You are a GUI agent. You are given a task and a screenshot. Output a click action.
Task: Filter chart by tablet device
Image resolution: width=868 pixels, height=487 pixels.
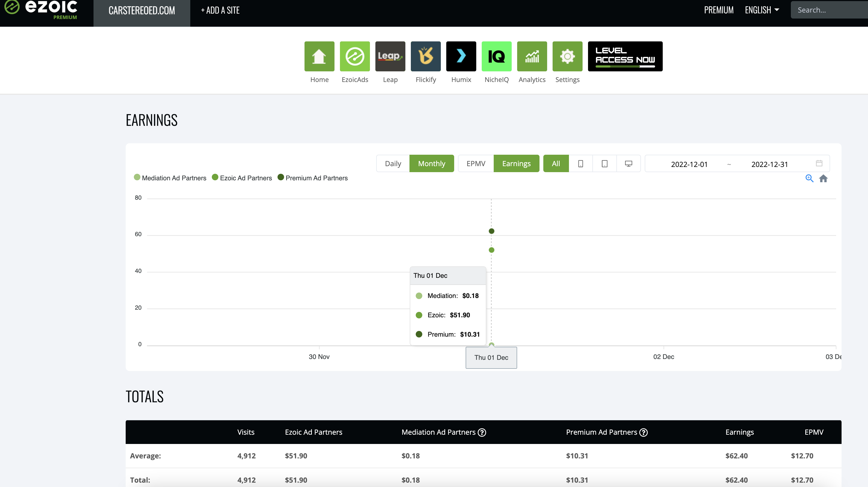[604, 164]
